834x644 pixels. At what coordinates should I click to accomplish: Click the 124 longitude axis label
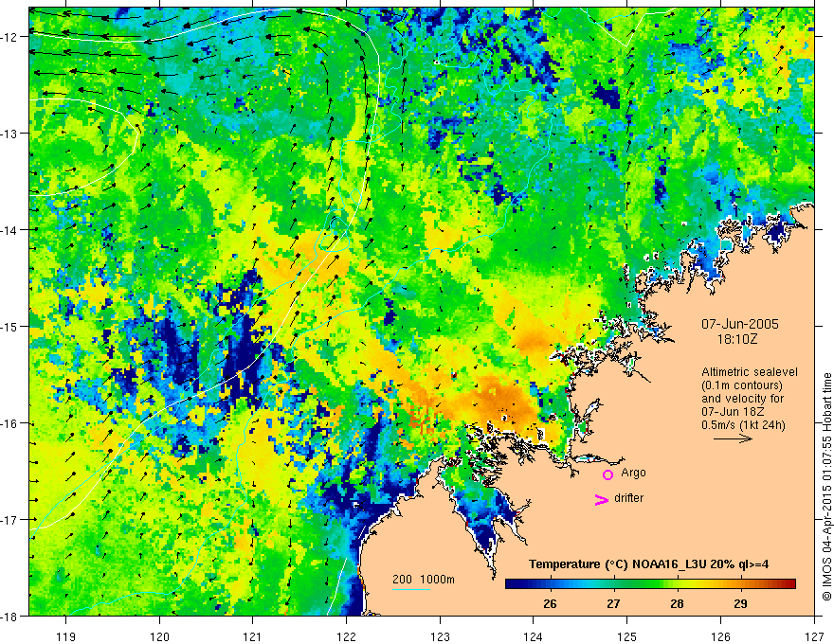click(534, 636)
